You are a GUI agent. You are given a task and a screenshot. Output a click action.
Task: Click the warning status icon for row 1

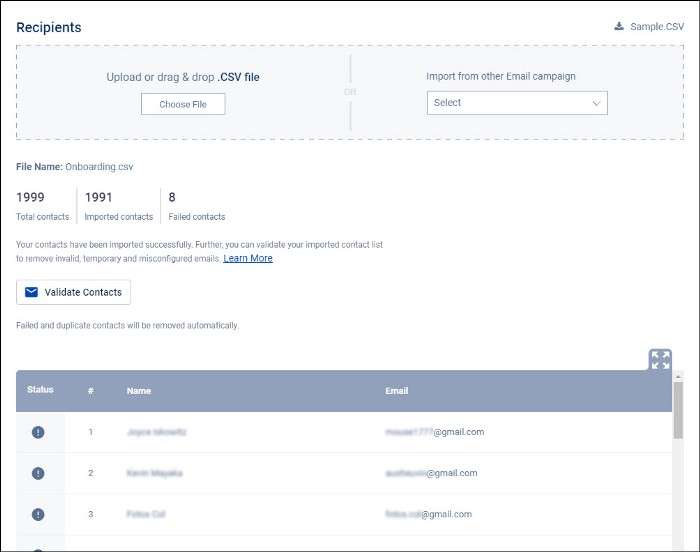point(38,432)
